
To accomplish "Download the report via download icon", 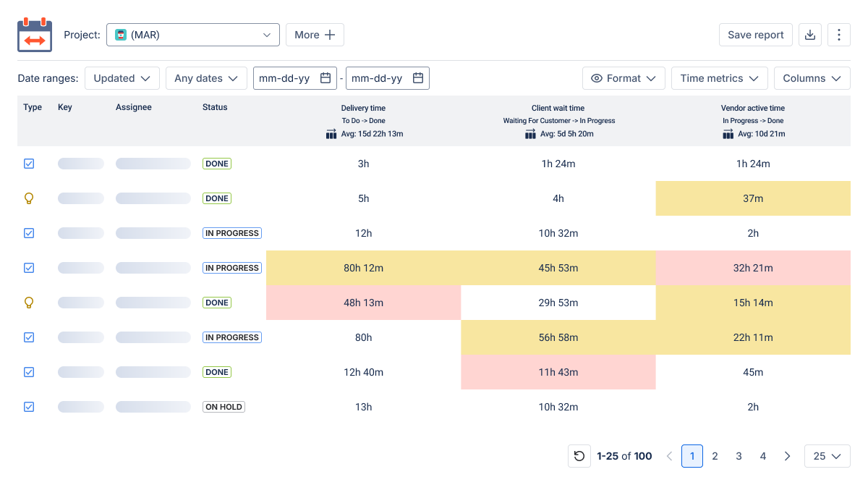I will (x=810, y=35).
